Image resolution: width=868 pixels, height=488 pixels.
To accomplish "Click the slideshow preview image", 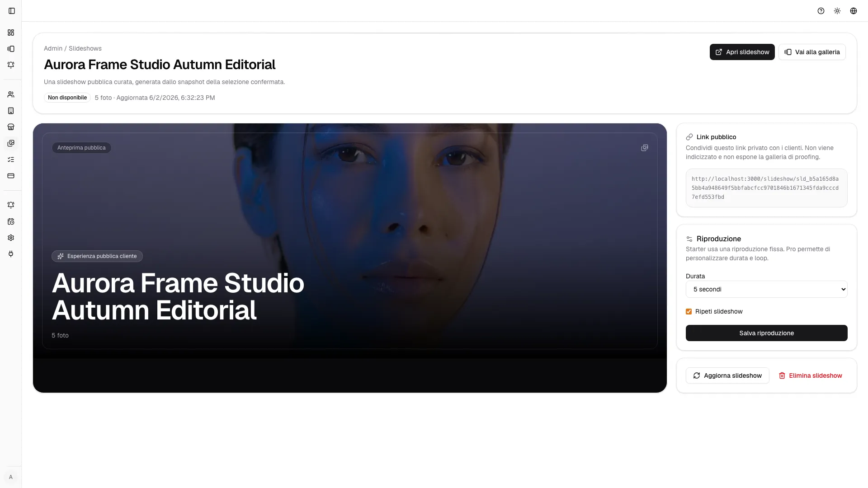I will (x=349, y=241).
